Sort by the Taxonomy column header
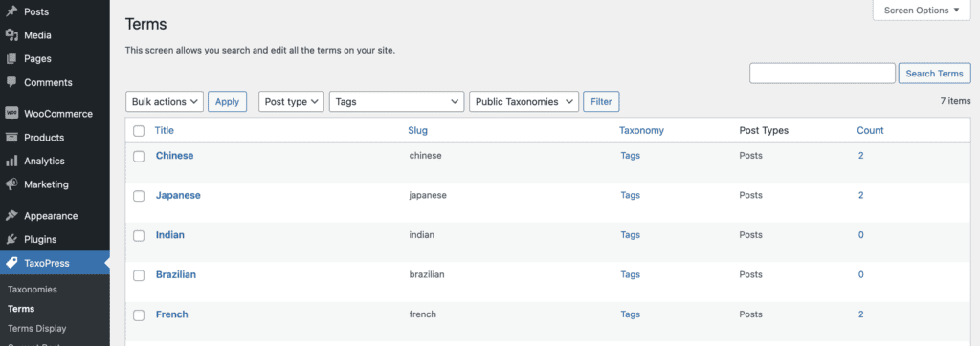The height and width of the screenshot is (346, 980). tap(642, 131)
